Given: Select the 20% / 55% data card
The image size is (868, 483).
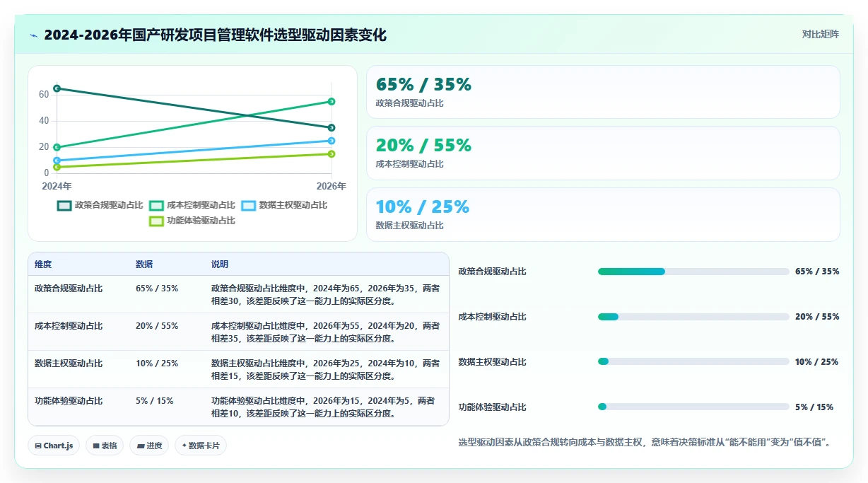Looking at the screenshot, I should tap(603, 153).
